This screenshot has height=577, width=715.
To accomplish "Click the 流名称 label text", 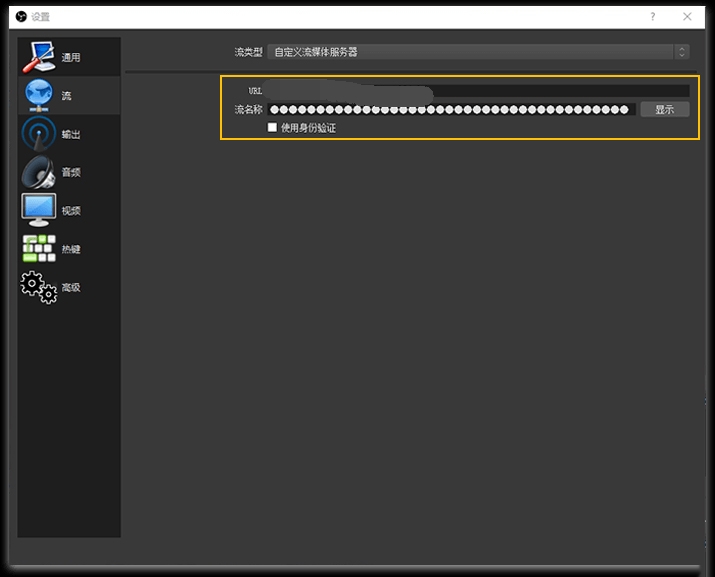I will pyautogui.click(x=249, y=109).
